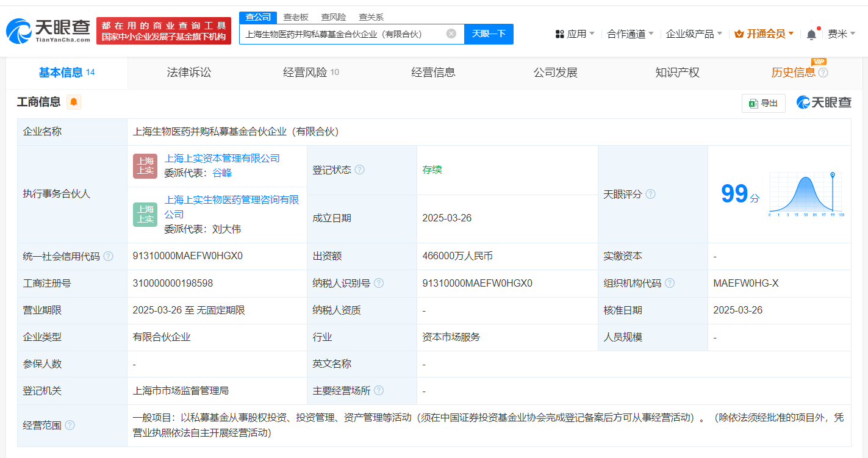Click help icon next to 天眼评分
The width and height of the screenshot is (868, 458).
pos(650,194)
